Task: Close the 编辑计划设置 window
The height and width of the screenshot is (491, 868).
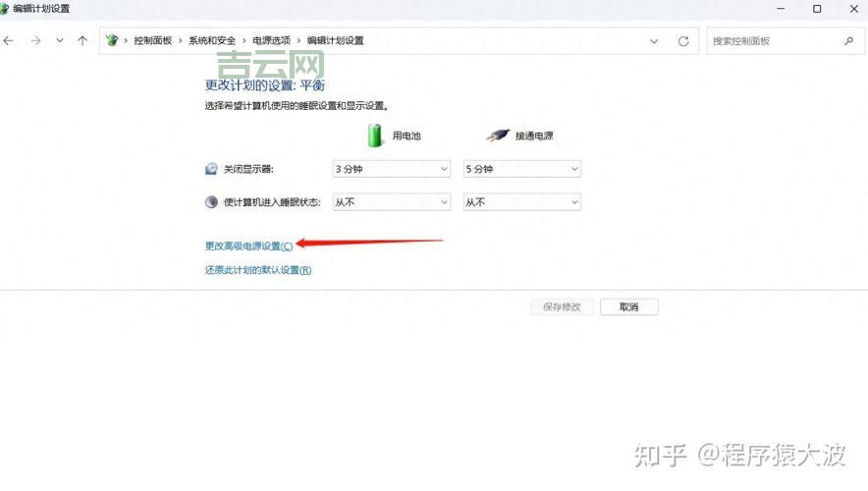Action: pos(854,9)
